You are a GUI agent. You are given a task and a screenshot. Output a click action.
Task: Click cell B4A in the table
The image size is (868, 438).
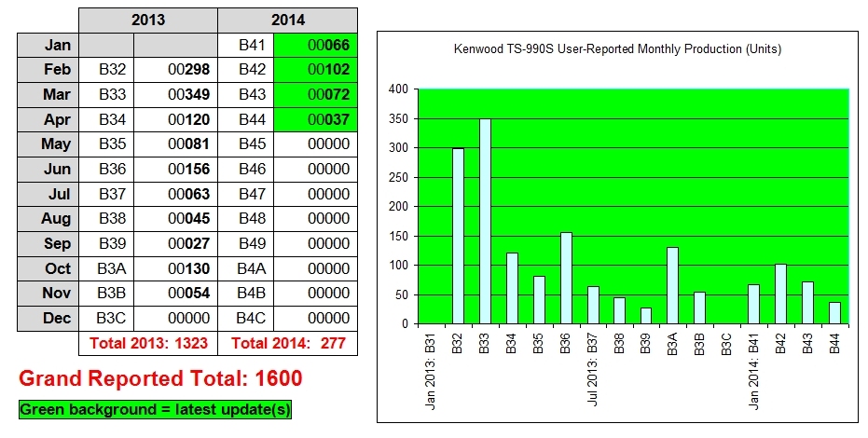[246, 268]
